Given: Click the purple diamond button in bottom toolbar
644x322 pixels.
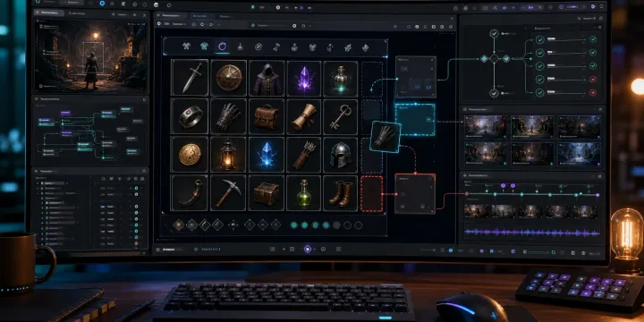Looking at the screenshot, I should 308,249.
